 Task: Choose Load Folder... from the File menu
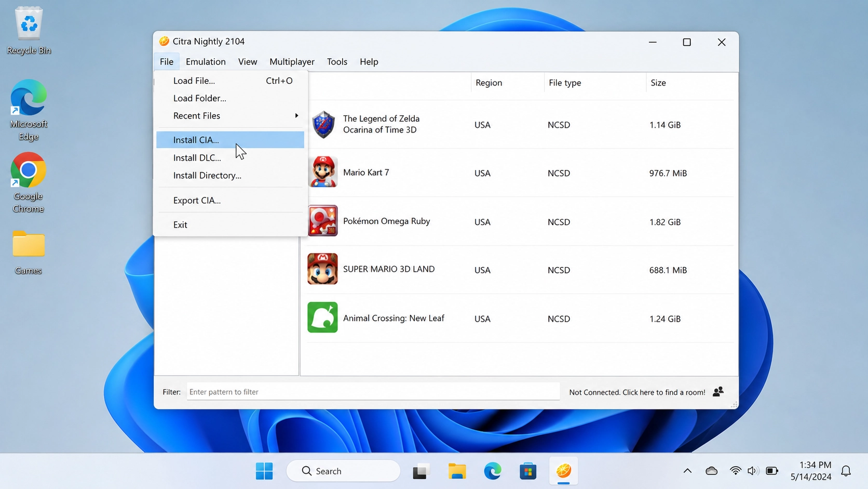point(230,98)
